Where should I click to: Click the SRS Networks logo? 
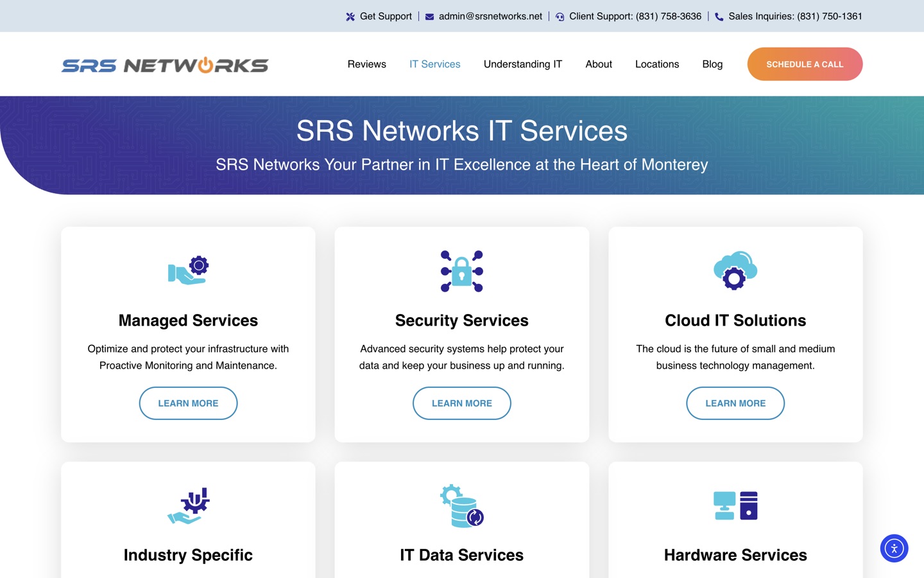(165, 65)
